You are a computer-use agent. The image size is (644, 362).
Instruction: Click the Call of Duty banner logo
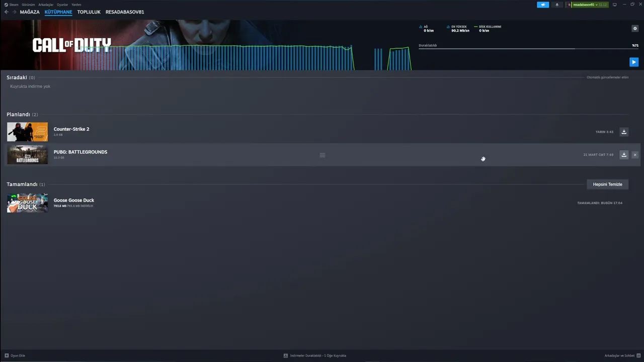72,45
